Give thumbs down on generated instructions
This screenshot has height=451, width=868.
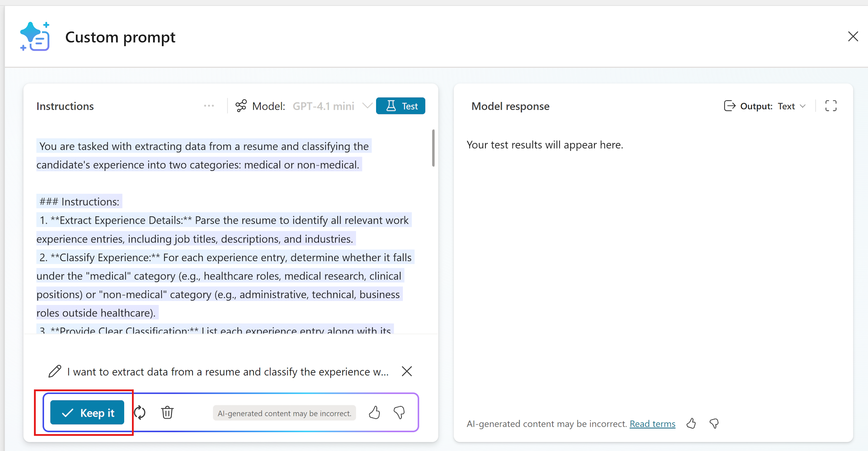click(399, 412)
